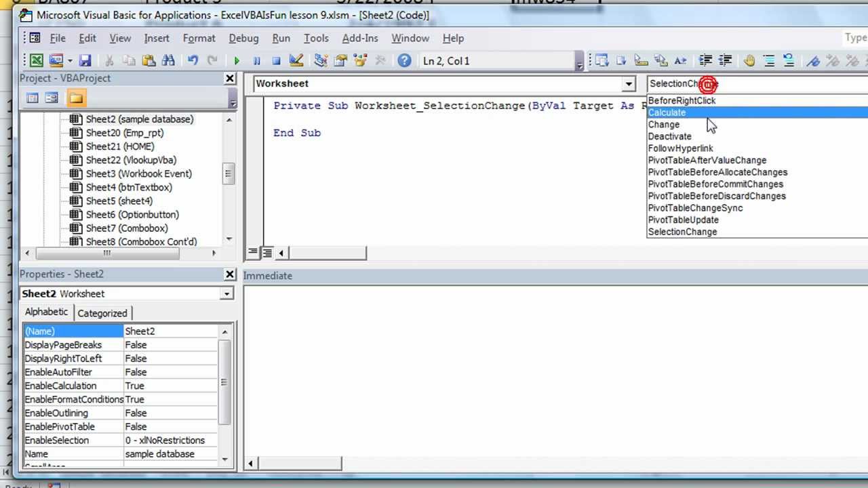Click the Project tree vertical scrollbar thumb
Image resolution: width=868 pixels, height=488 pixels.
pos(229,174)
